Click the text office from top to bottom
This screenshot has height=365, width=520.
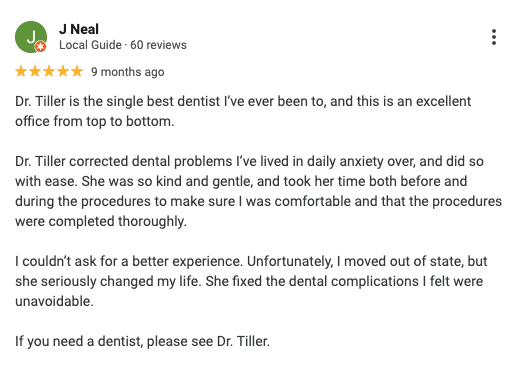(x=95, y=122)
